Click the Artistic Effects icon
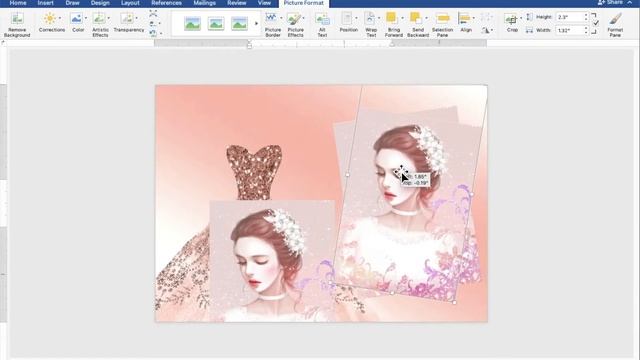This screenshot has height=360, width=640. (x=98, y=19)
